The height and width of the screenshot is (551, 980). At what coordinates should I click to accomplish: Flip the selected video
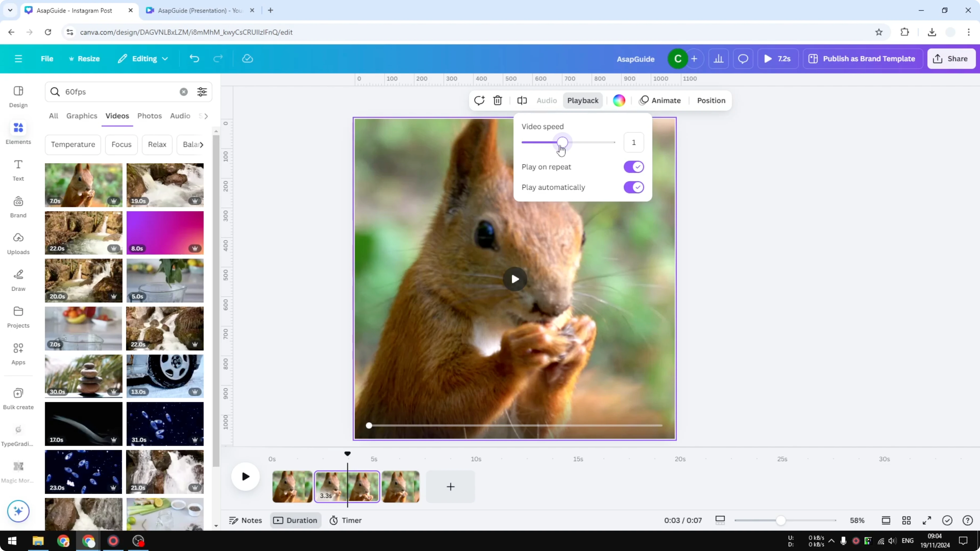coord(522,100)
